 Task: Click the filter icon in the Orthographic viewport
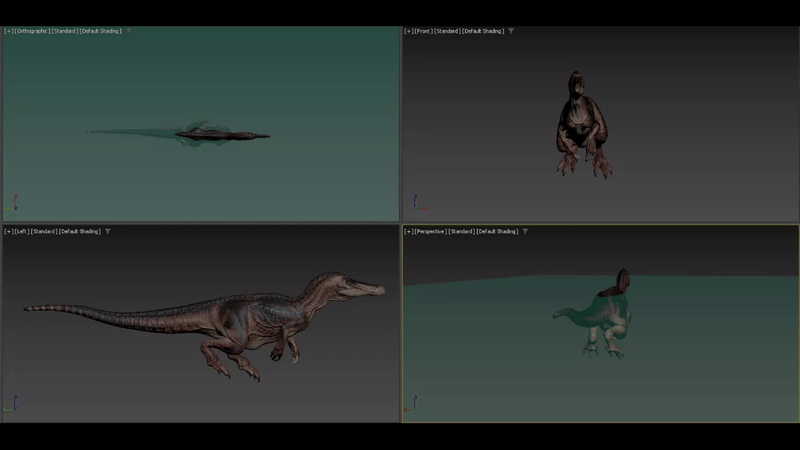[128, 31]
